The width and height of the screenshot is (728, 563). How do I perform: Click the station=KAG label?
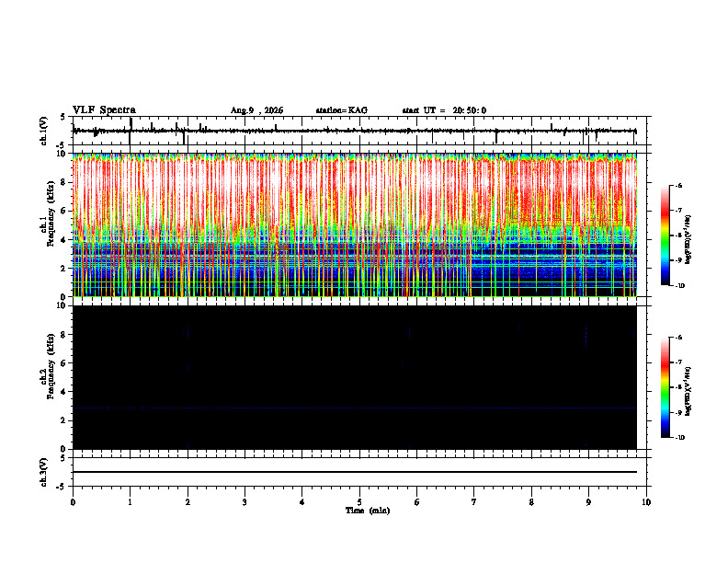coord(342,110)
